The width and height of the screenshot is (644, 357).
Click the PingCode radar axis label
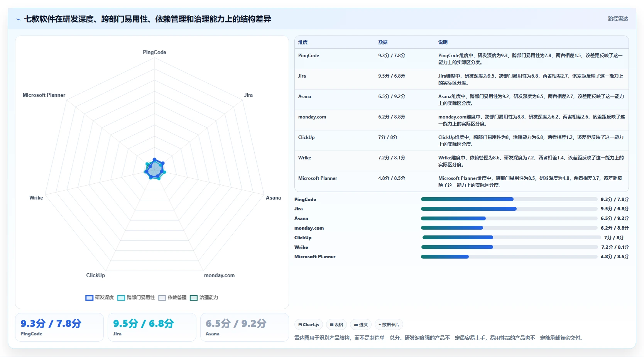154,52
